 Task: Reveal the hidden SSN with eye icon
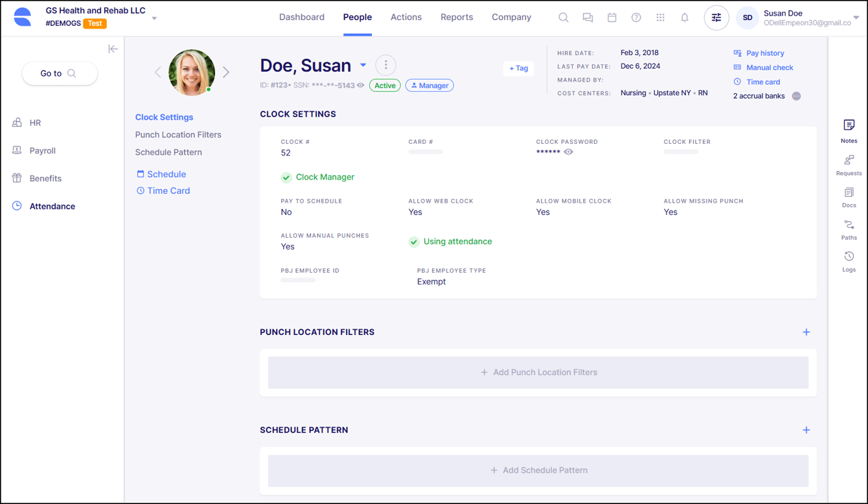pyautogui.click(x=361, y=86)
